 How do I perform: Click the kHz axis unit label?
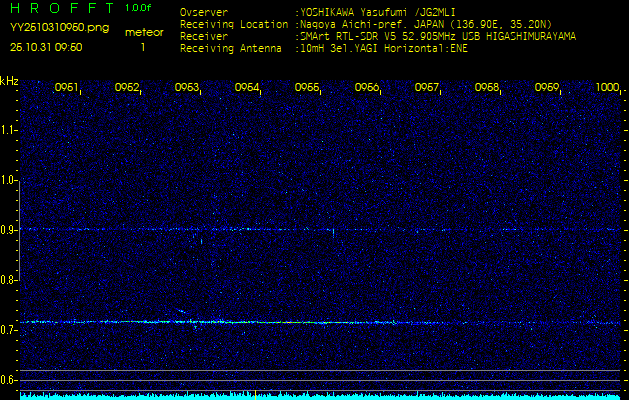(x=10, y=80)
